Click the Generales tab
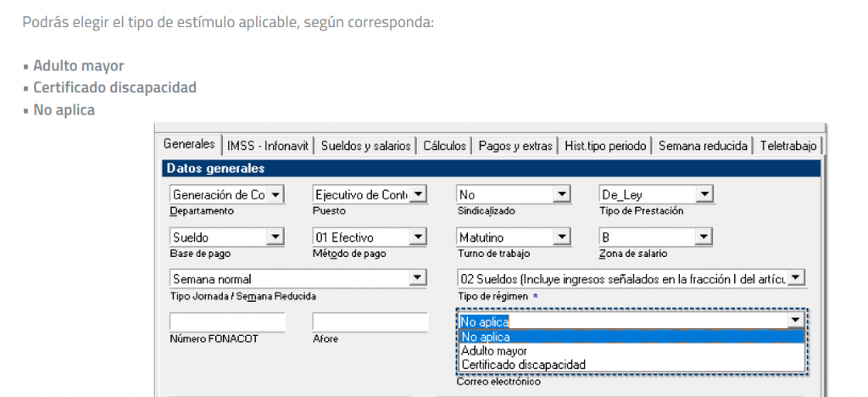This screenshot has height=397, width=868. (x=189, y=145)
